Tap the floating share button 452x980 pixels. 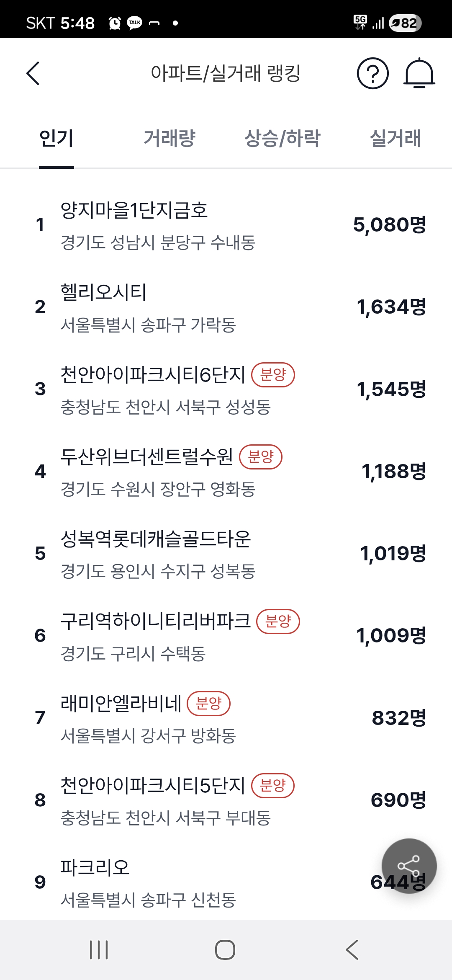[x=409, y=866]
